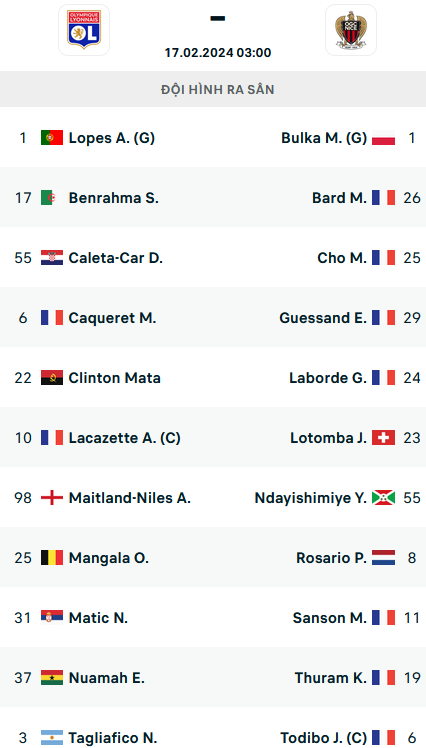The height and width of the screenshot is (748, 426).
Task: Open Tagliafico N. player page
Action: pos(113,738)
